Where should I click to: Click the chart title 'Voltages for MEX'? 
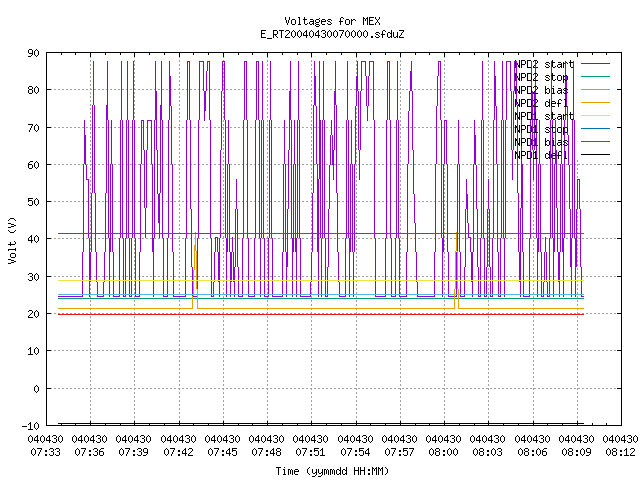(332, 21)
